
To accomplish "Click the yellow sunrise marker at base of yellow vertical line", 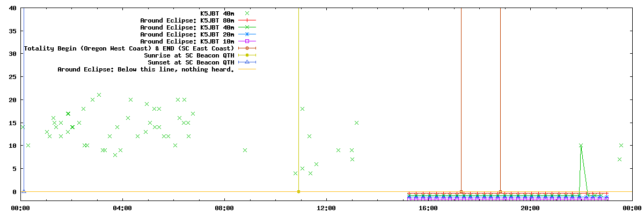I will point(298,191).
